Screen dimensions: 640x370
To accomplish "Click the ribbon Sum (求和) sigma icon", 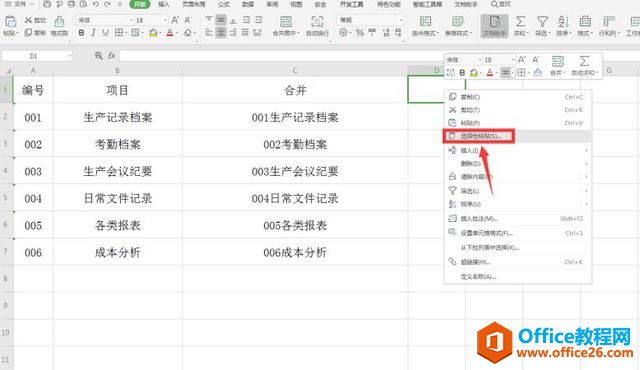I will (x=520, y=22).
